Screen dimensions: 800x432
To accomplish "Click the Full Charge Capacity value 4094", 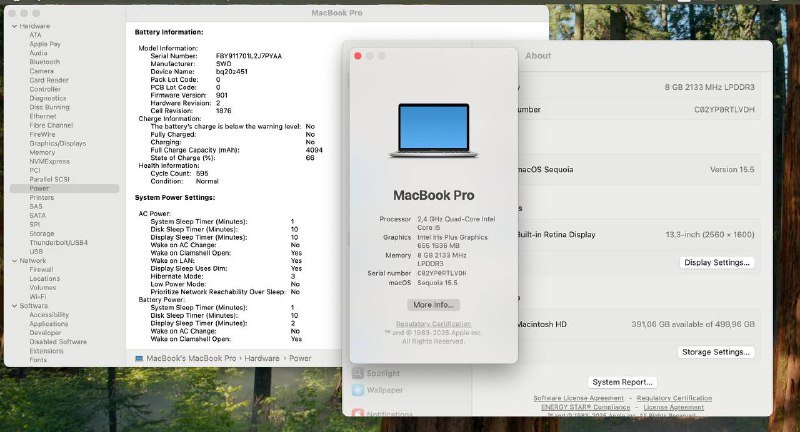I will click(x=314, y=150).
